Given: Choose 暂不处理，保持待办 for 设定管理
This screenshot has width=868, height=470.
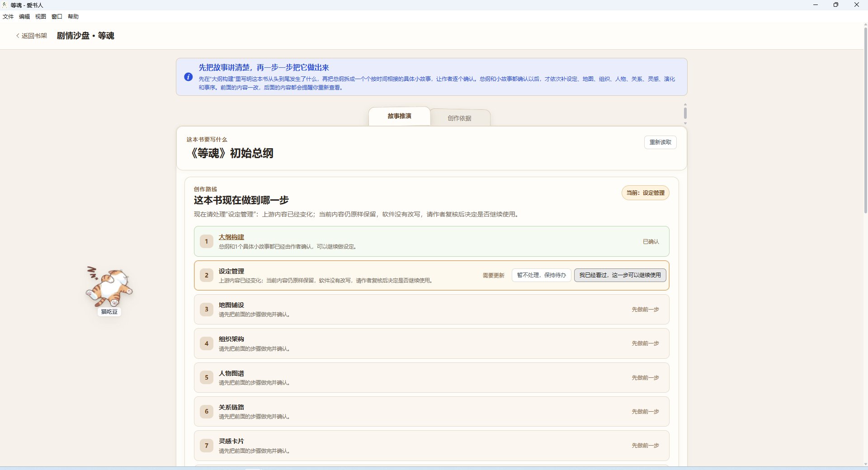Looking at the screenshot, I should click(542, 275).
